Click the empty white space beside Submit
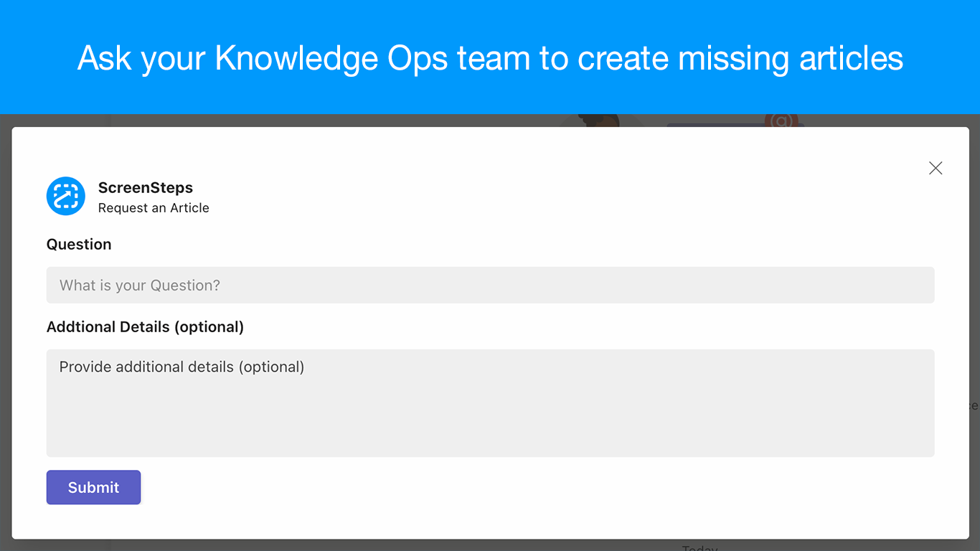This screenshot has height=551, width=980. [502, 488]
